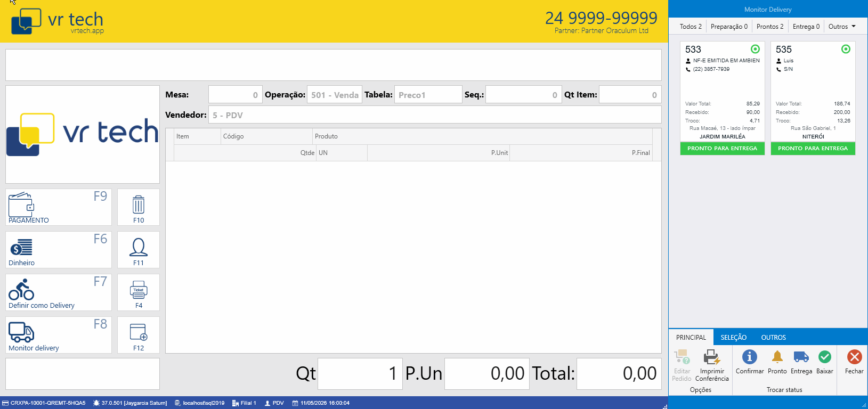Click the Confirmar info icon
Viewport: 868px width, 409px height.
pyautogui.click(x=749, y=357)
